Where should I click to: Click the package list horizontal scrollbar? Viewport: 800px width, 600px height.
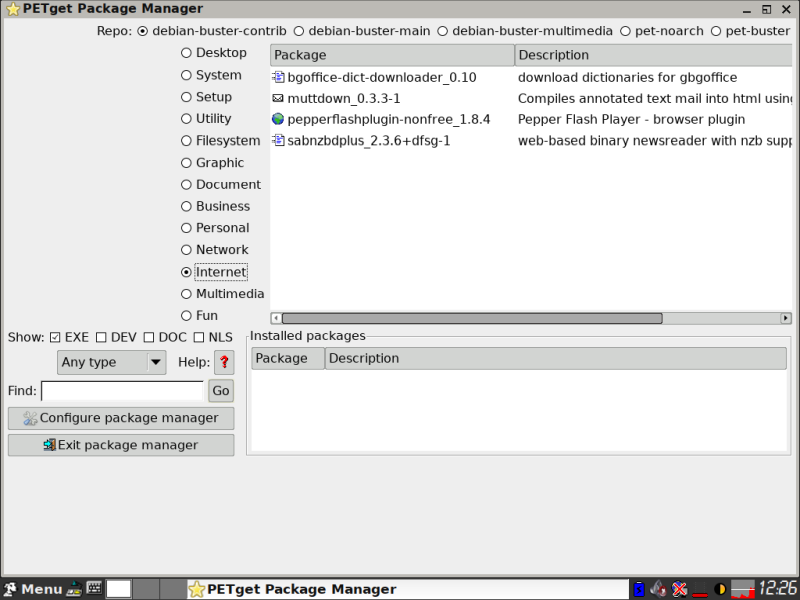click(471, 318)
